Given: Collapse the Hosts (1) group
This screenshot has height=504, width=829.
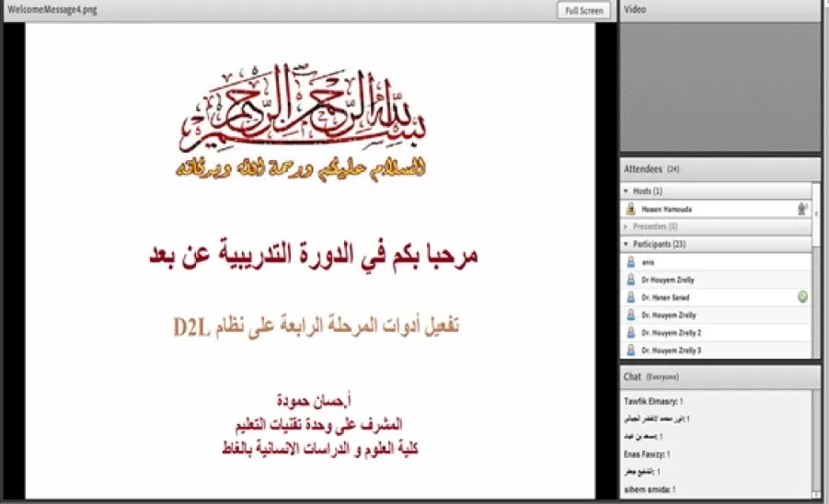Looking at the screenshot, I should click(626, 191).
